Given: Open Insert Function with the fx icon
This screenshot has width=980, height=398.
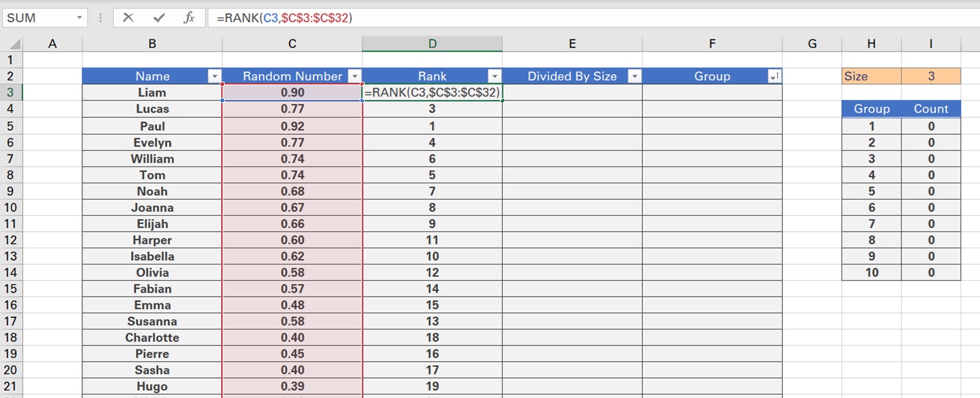Looking at the screenshot, I should tap(188, 18).
